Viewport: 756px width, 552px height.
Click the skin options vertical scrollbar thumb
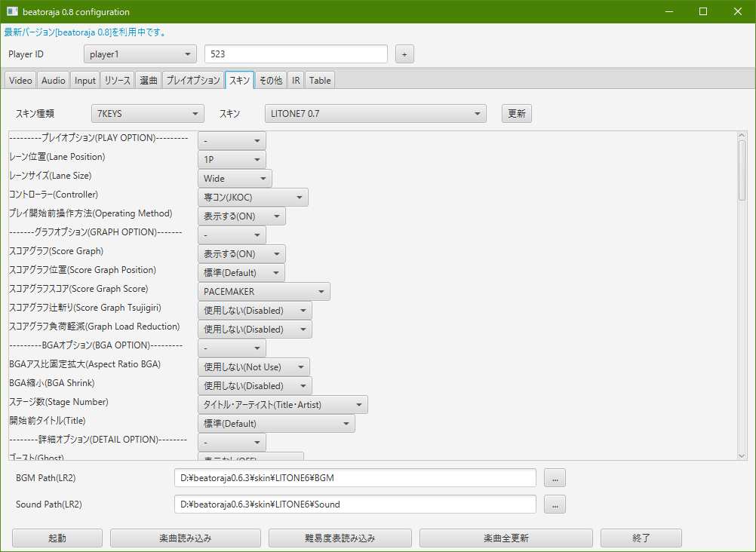click(x=742, y=170)
